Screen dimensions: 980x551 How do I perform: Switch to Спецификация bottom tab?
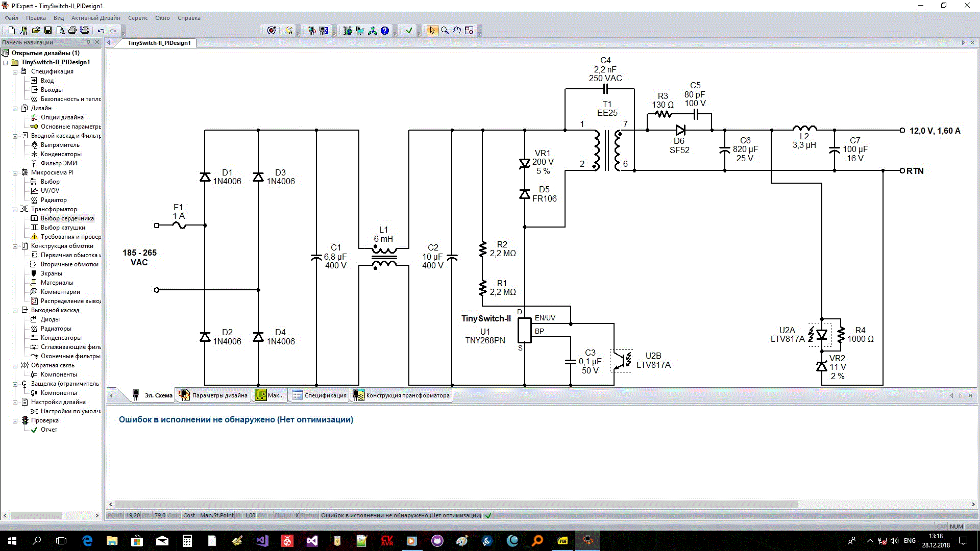tap(320, 395)
